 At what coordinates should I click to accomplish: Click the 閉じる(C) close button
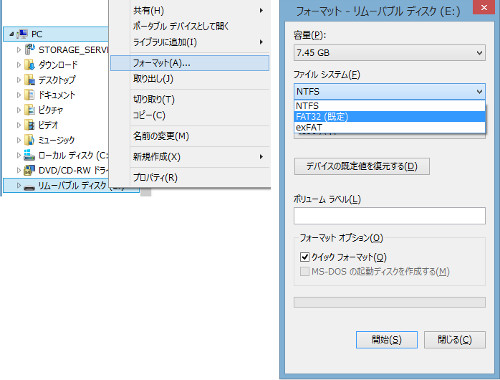(x=455, y=340)
